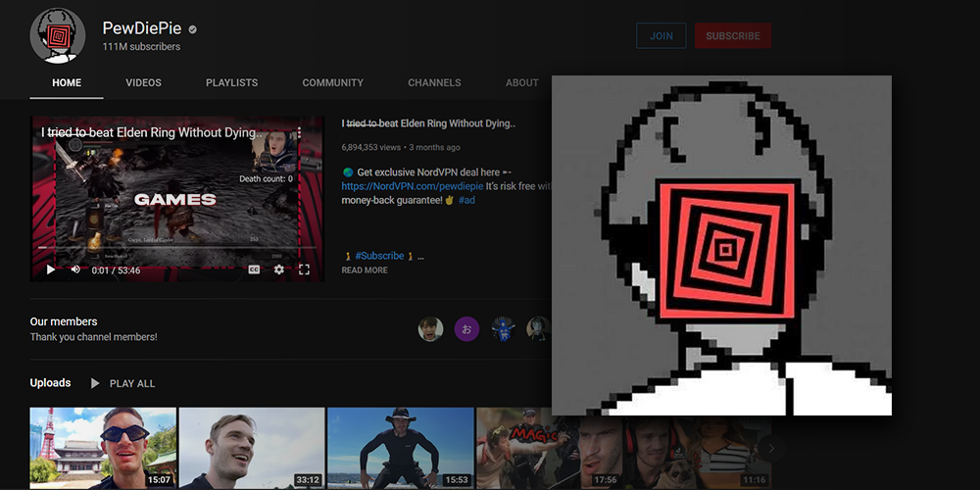Click the 6,894,353 views text
This screenshot has width=980, height=490.
tap(370, 148)
